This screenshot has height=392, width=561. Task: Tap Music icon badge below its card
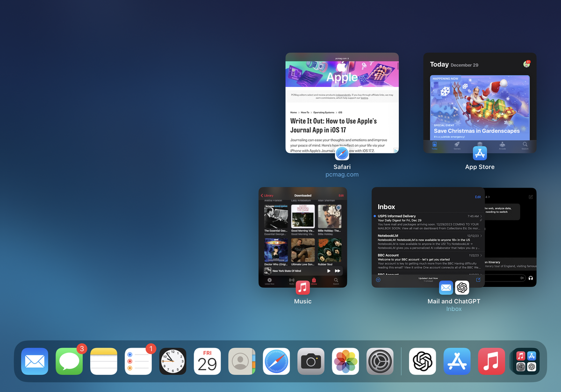(x=302, y=288)
